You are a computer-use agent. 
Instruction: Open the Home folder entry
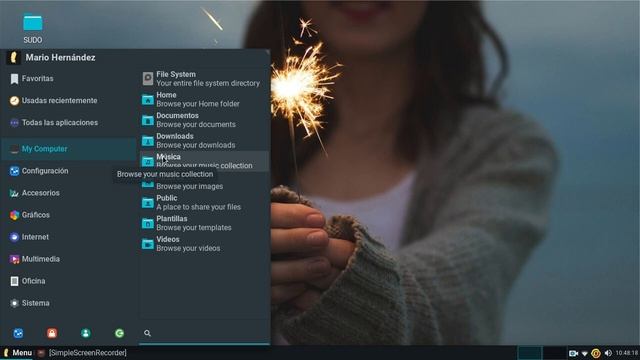tap(204, 99)
